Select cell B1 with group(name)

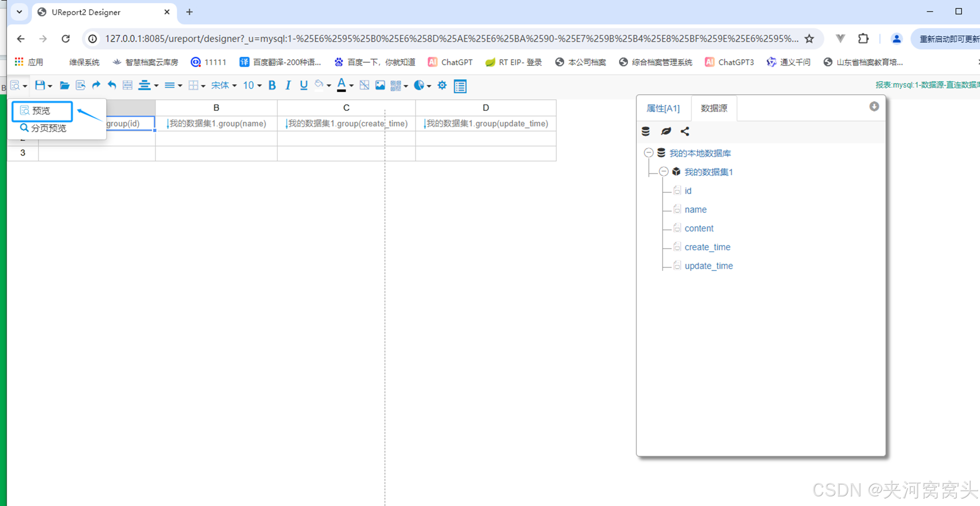[x=216, y=123]
